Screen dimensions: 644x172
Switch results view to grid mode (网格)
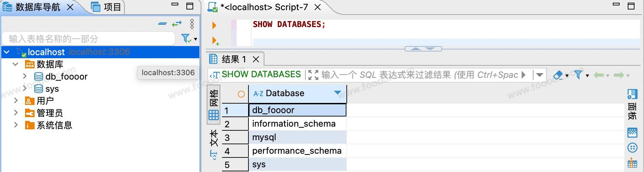[214, 105]
